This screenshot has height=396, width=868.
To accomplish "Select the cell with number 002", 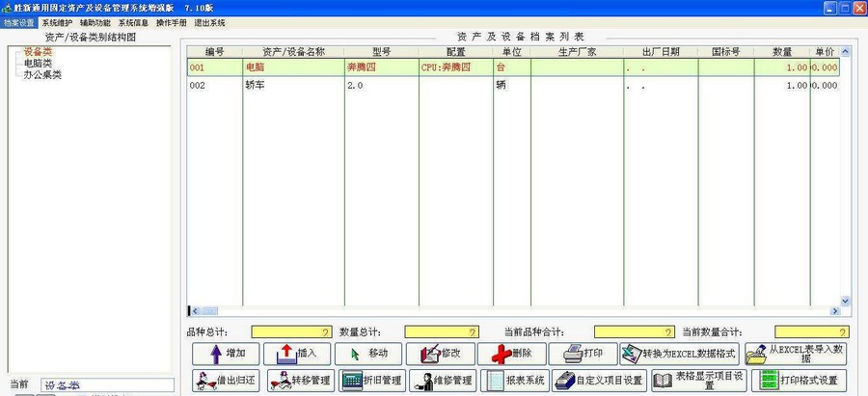I will 215,86.
